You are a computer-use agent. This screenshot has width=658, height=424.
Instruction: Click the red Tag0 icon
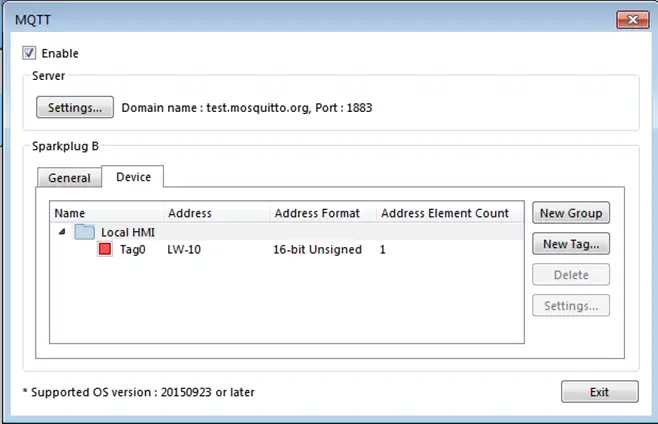(105, 249)
